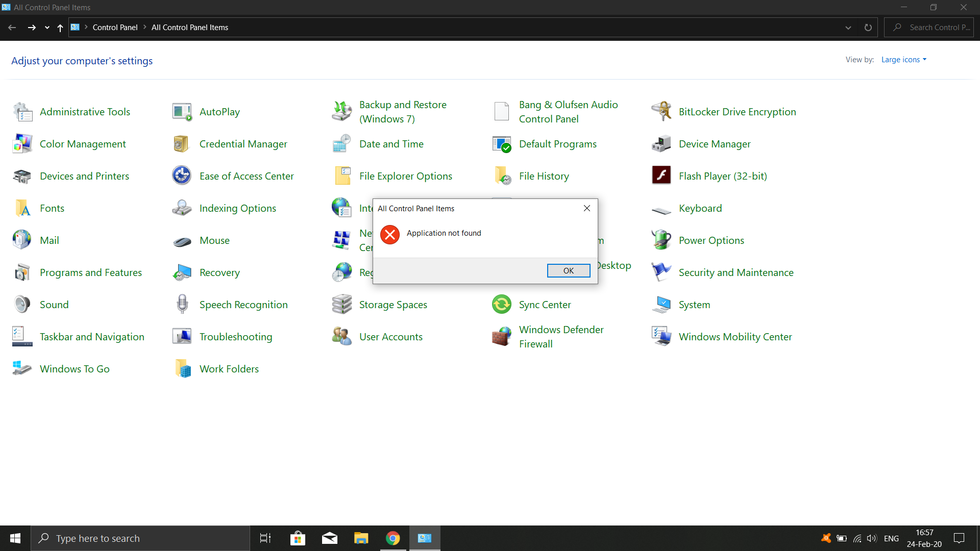The height and width of the screenshot is (551, 980).
Task: Select Color Management
Action: [x=82, y=144]
